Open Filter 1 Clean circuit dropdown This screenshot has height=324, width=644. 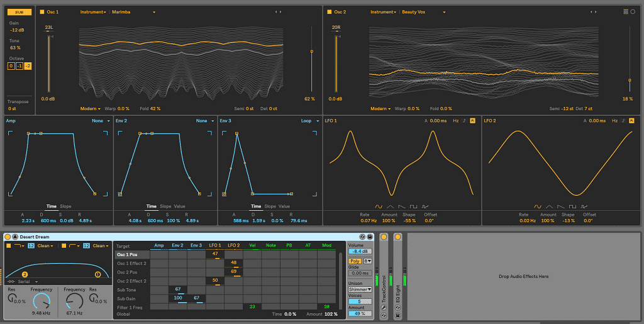(x=45, y=246)
